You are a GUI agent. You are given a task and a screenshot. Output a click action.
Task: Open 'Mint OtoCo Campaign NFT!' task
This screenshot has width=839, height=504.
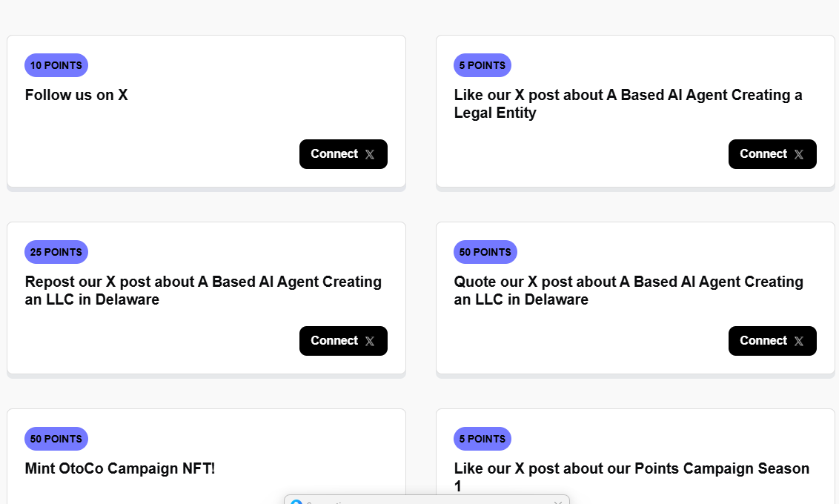tap(120, 468)
